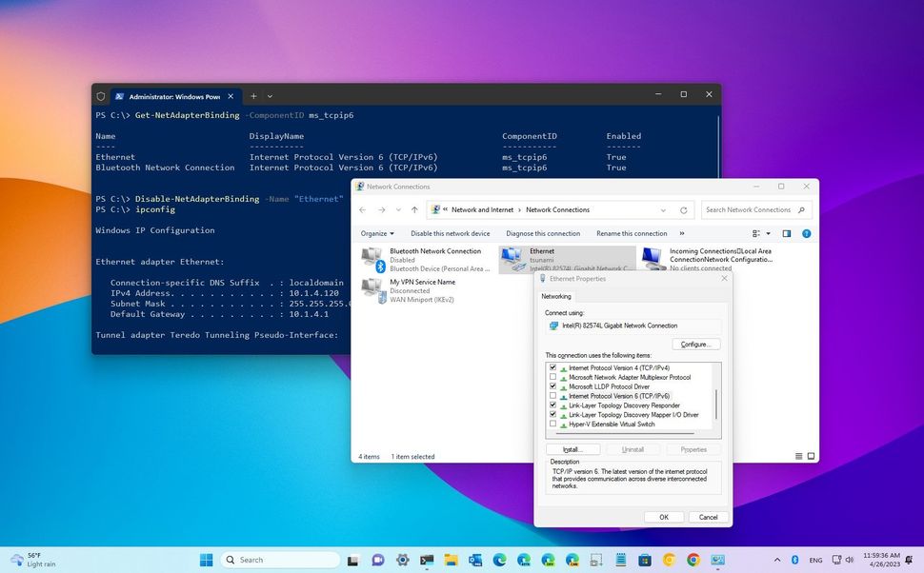Click the Install button below the items list
This screenshot has width=924, height=573.
click(x=572, y=448)
